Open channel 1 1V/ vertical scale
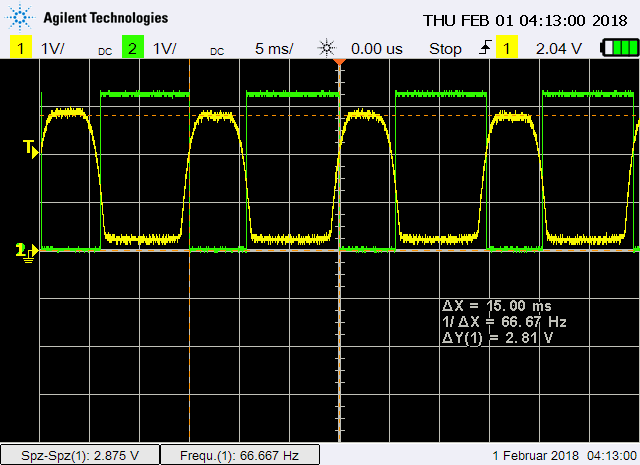The image size is (640, 465). tap(54, 48)
